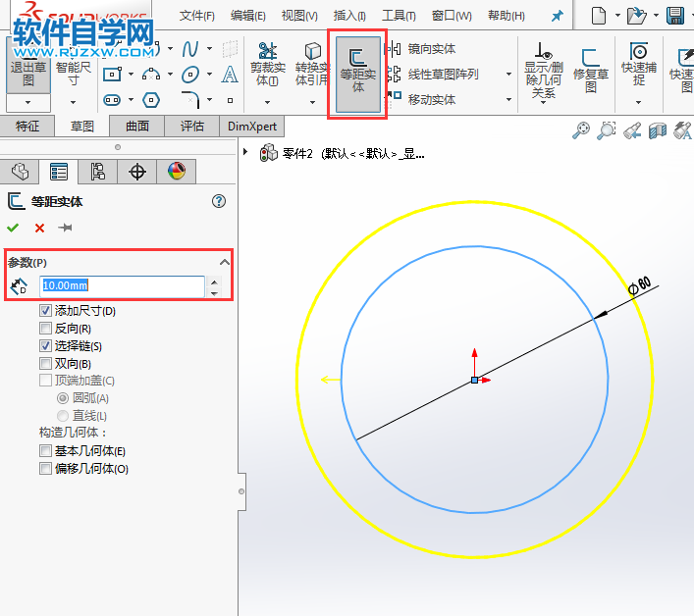This screenshot has height=616, width=694.
Task: Open Trim Entities dropdown arrow
Action: point(267,103)
